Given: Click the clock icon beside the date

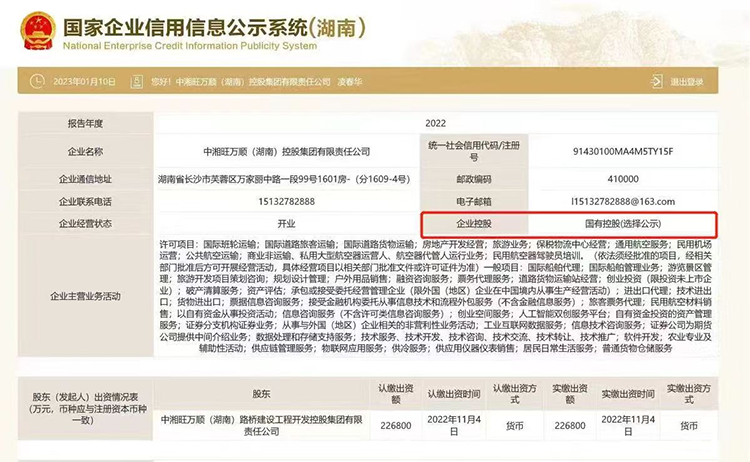Looking at the screenshot, I should coord(37,81).
